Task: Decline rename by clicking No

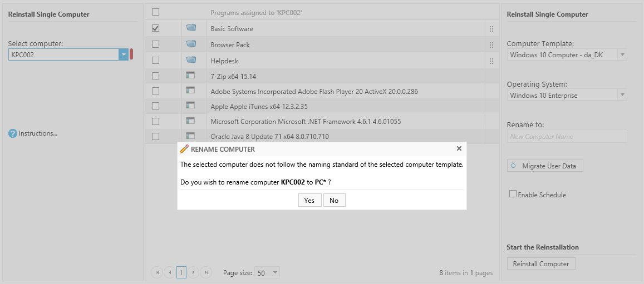Action: (x=334, y=200)
